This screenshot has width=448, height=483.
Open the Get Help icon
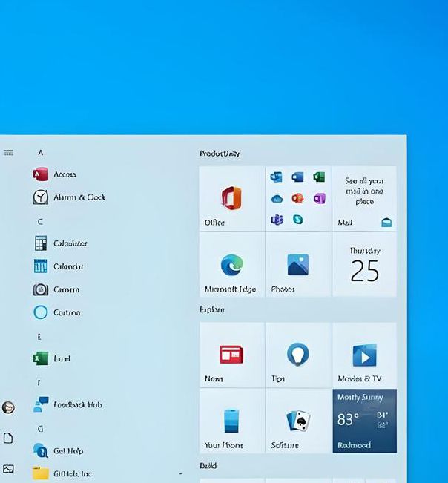(x=41, y=450)
